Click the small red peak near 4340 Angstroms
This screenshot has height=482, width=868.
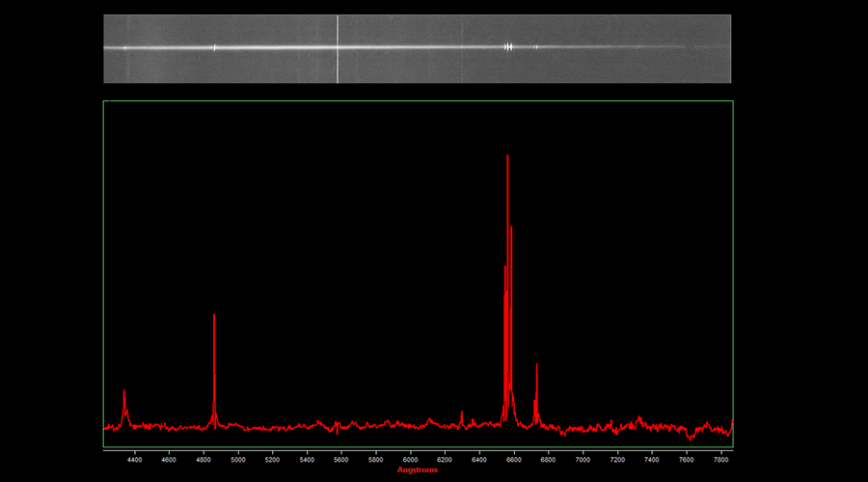point(124,391)
